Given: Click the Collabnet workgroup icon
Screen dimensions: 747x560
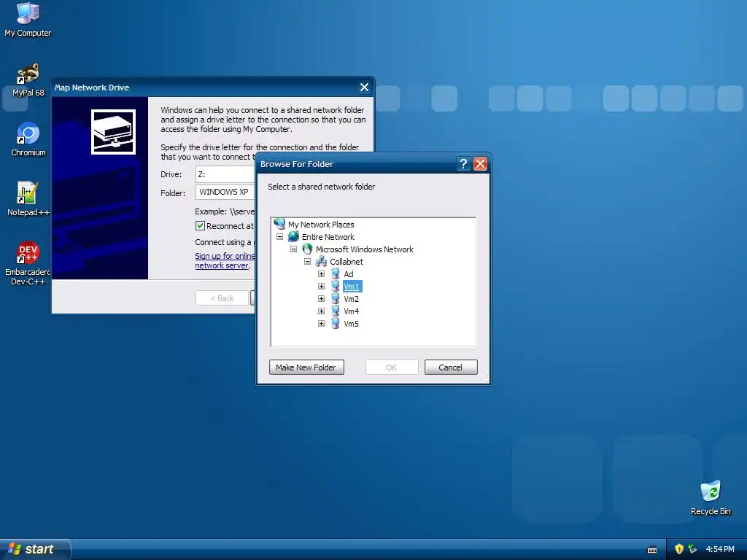Looking at the screenshot, I should click(321, 262).
